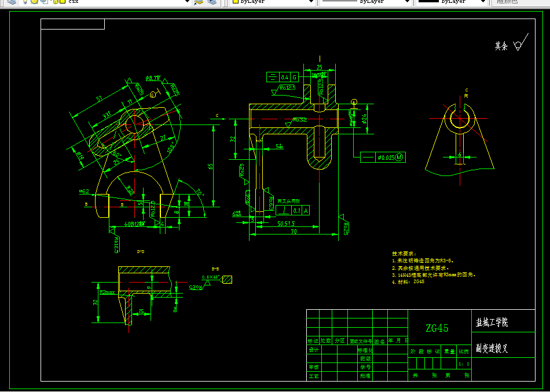Image resolution: width=550 pixels, height=392 pixels.
Task: Click the black lineweight preview bar
Action: [x=428, y=1]
